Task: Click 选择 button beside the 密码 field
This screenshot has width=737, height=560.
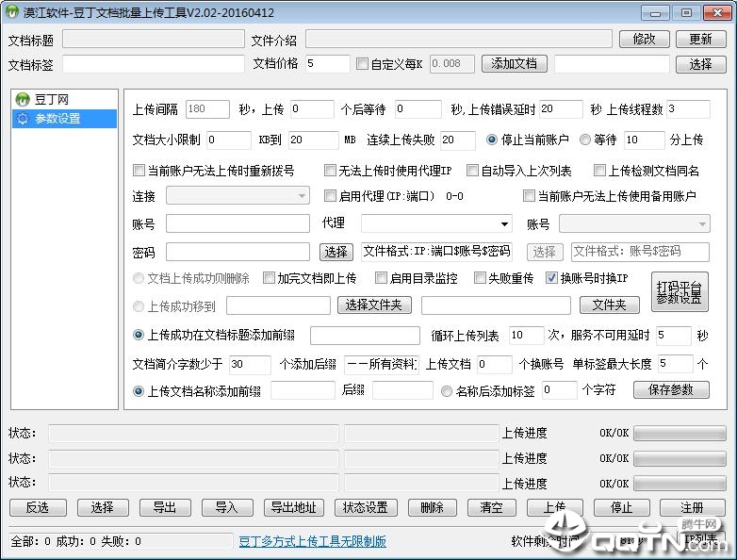Action: tap(336, 252)
